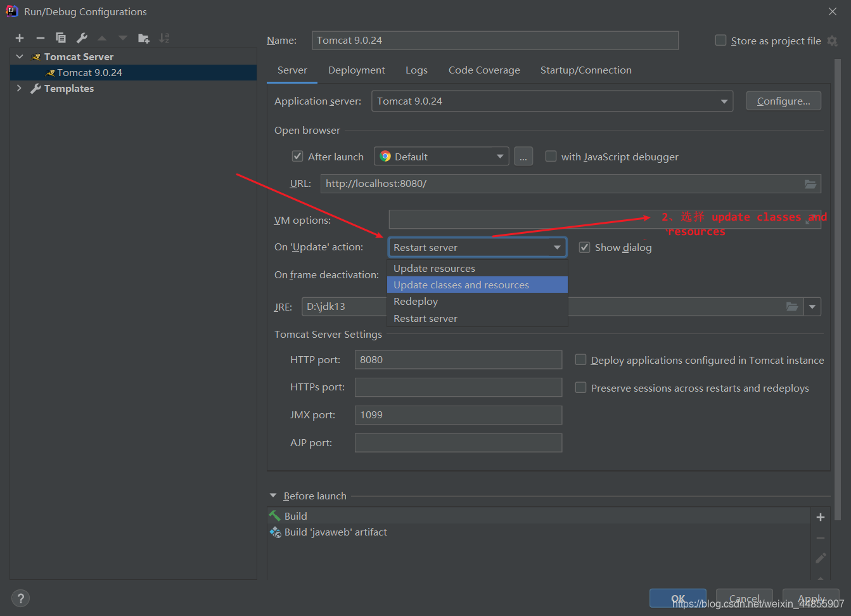Image resolution: width=851 pixels, height=616 pixels.
Task: Toggle Show dialog checkbox
Action: (584, 247)
